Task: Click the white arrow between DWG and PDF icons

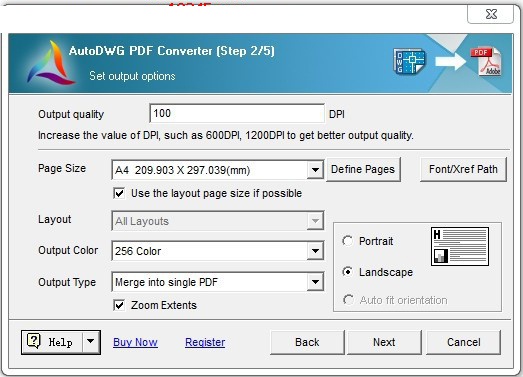Action: tap(450, 61)
